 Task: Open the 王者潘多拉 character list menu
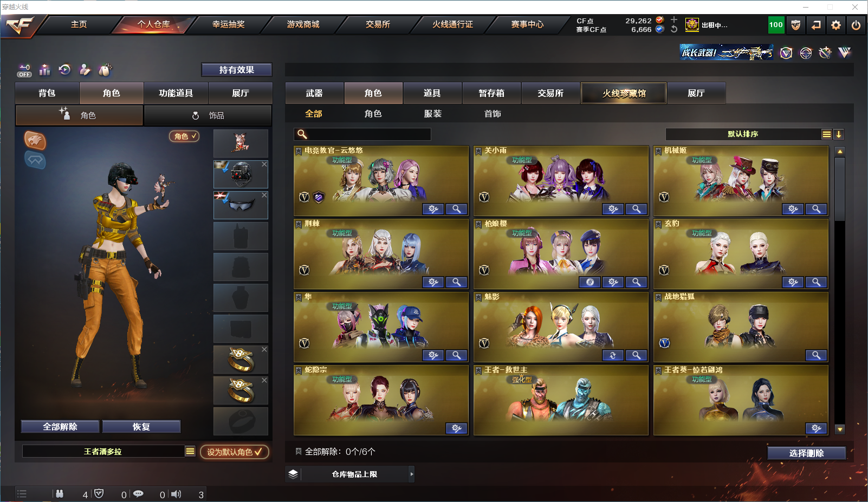tap(190, 452)
